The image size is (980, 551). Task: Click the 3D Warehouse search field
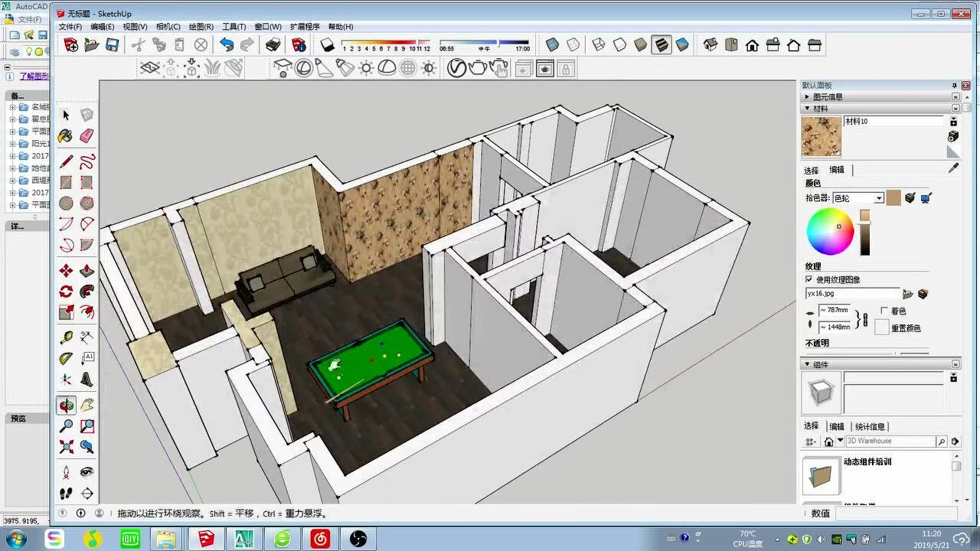[x=890, y=442]
